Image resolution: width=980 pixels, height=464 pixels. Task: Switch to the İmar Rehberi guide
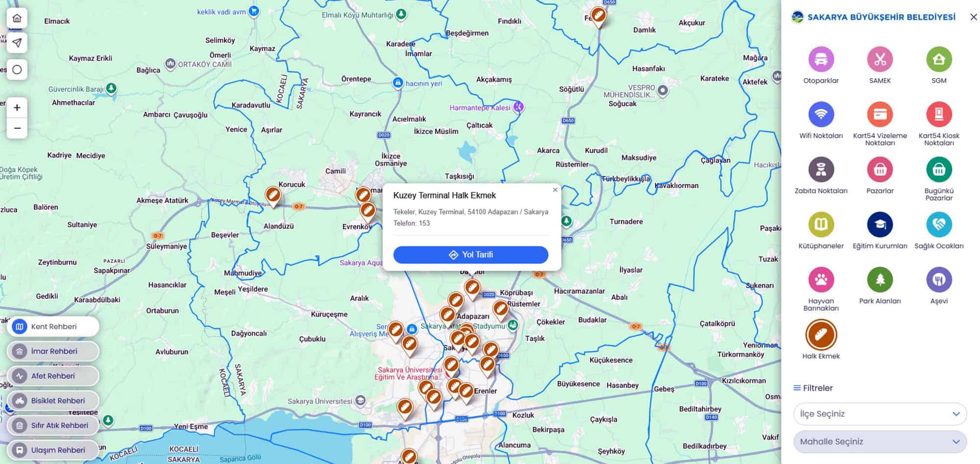pyautogui.click(x=53, y=351)
